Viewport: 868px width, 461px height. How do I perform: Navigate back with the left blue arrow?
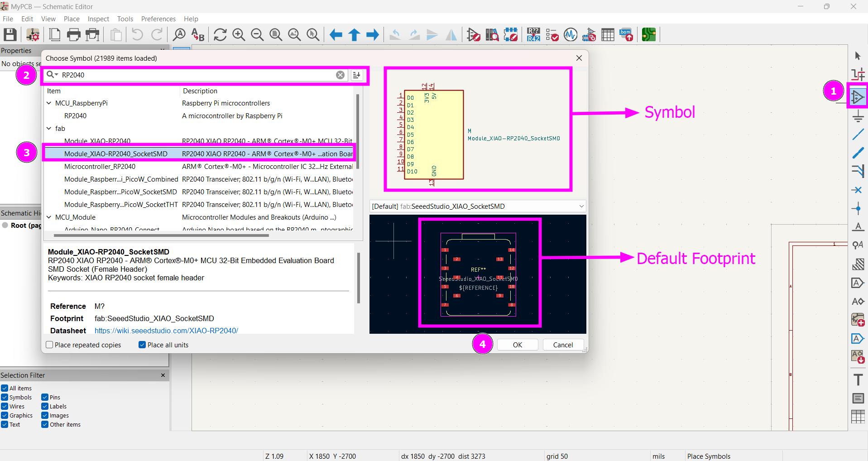pos(336,35)
